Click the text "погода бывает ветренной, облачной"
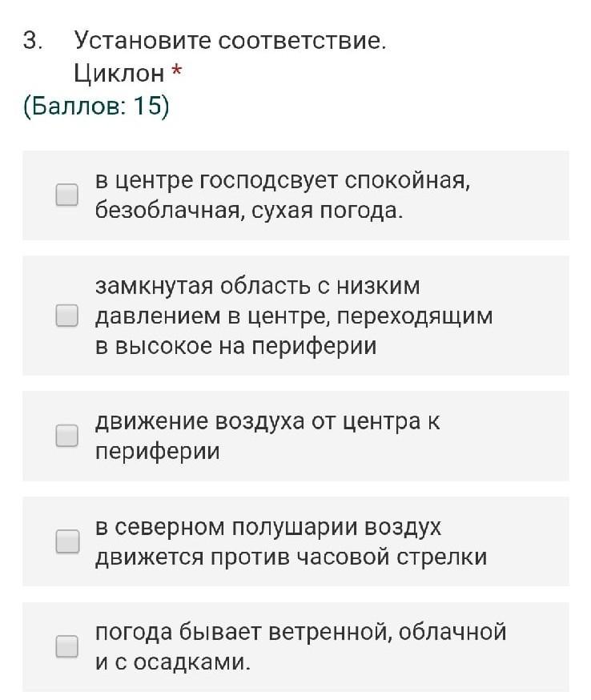The image size is (591, 700). click(300, 632)
